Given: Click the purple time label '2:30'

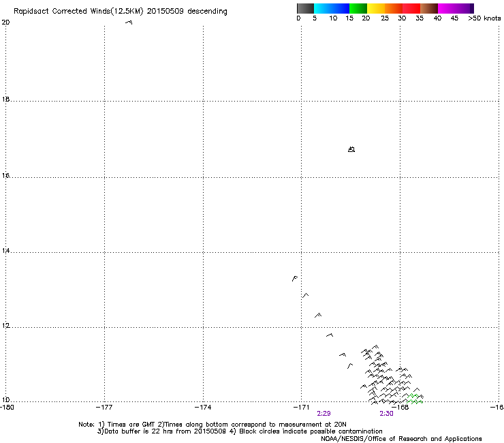Looking at the screenshot, I should click(386, 414).
